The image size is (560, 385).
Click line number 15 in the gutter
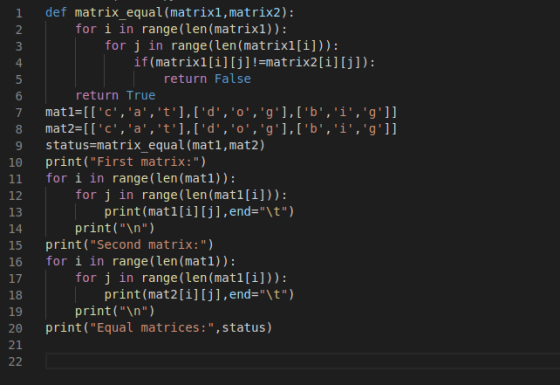(15, 245)
